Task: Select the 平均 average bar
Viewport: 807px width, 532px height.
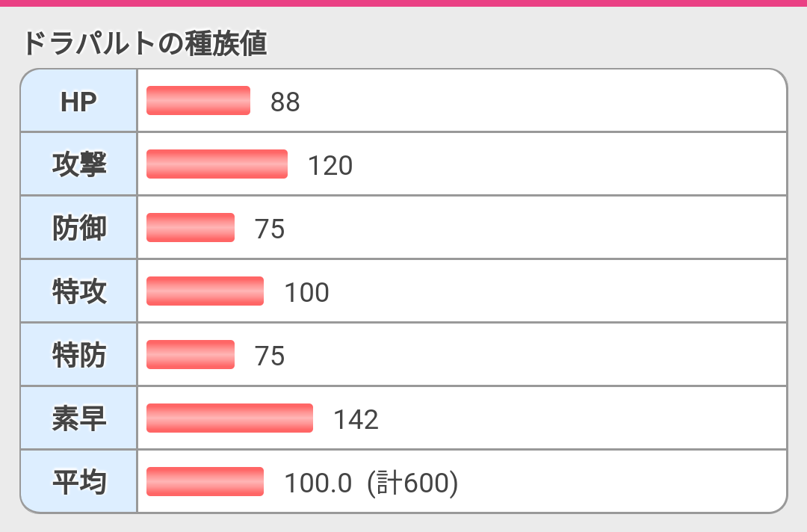Action: click(205, 482)
